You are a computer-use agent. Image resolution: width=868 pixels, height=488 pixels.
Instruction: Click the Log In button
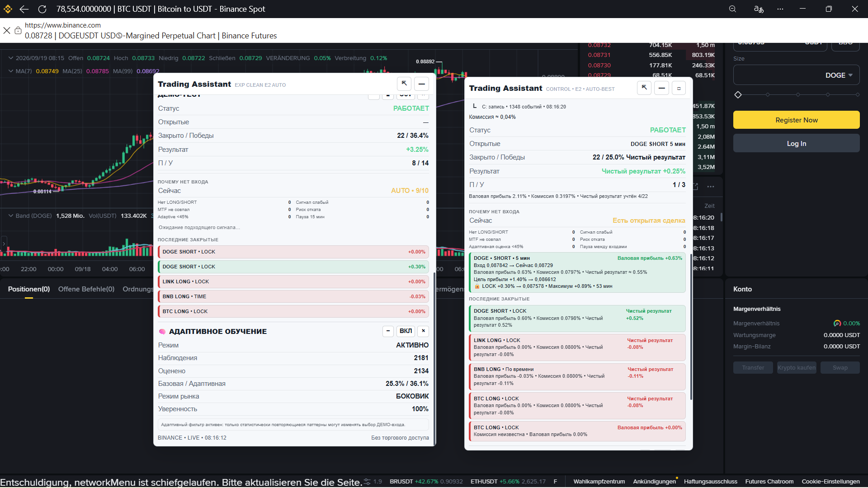[x=797, y=144]
